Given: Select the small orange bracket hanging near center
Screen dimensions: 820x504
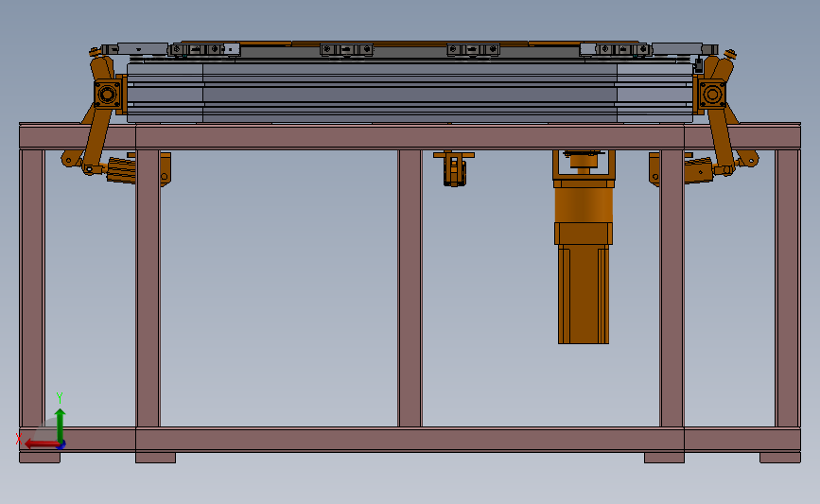Looking at the screenshot, I should [454, 168].
